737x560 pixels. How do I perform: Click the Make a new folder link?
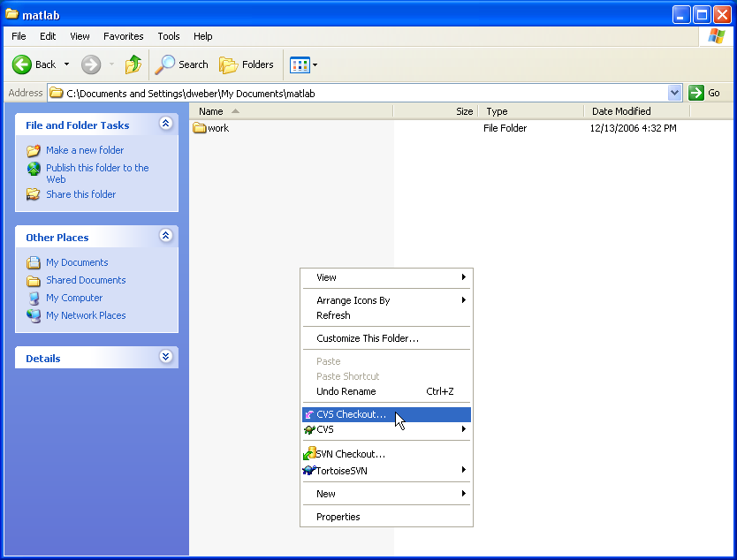click(x=85, y=150)
